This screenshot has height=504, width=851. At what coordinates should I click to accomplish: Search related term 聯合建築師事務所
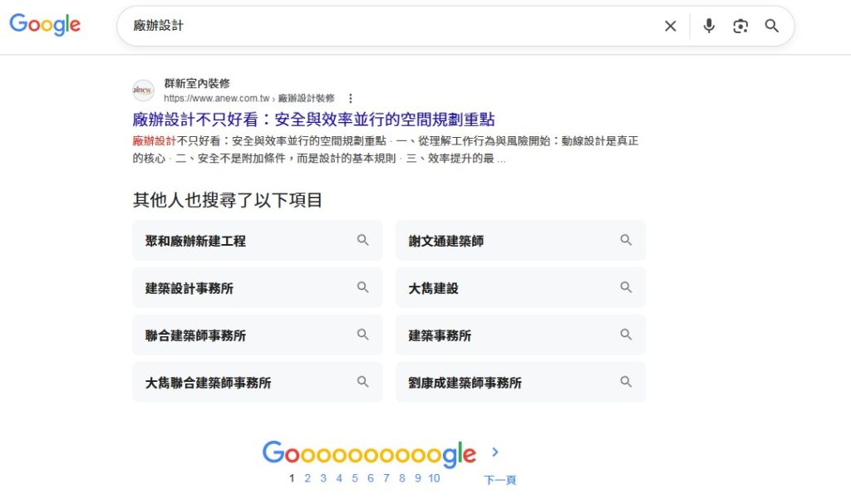point(258,335)
